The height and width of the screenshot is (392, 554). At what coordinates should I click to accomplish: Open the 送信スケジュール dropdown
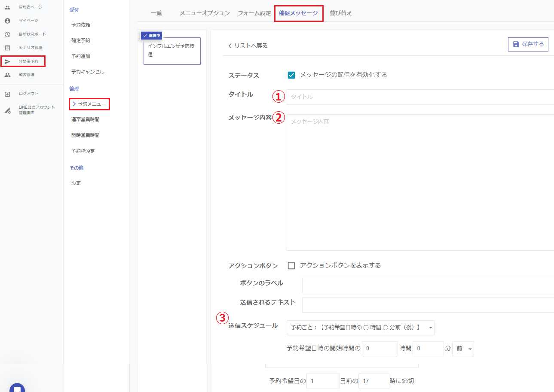[x=360, y=328]
